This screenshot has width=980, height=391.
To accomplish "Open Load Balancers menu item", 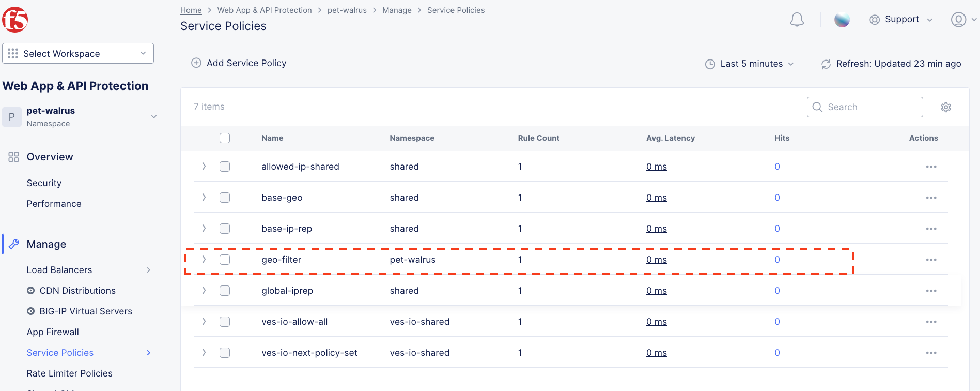I will [59, 270].
